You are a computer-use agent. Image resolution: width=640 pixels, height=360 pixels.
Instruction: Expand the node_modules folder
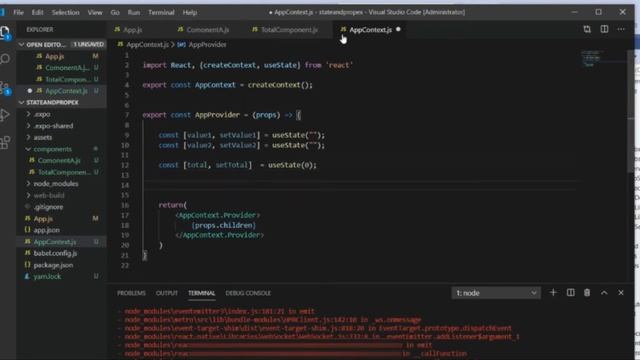pyautogui.click(x=61, y=184)
